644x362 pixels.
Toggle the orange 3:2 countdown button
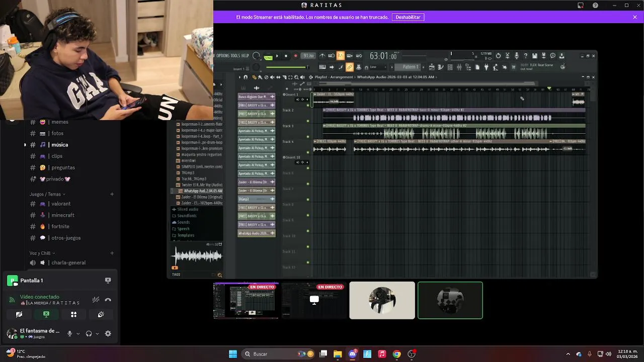pos(340,56)
